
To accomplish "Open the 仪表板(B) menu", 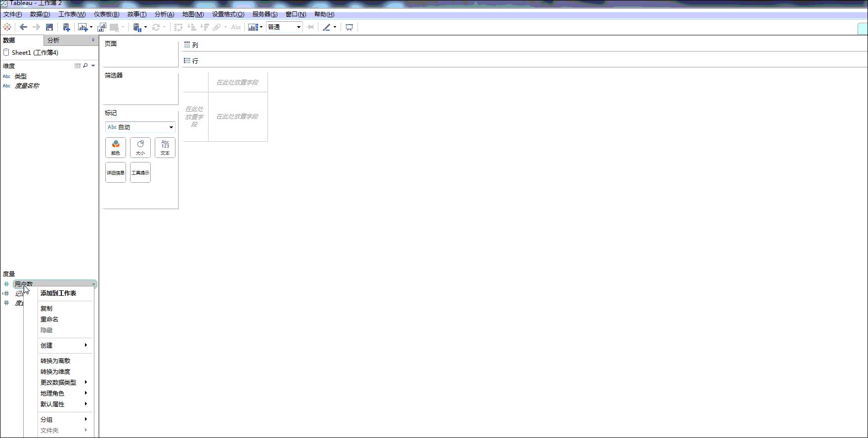I will (106, 14).
